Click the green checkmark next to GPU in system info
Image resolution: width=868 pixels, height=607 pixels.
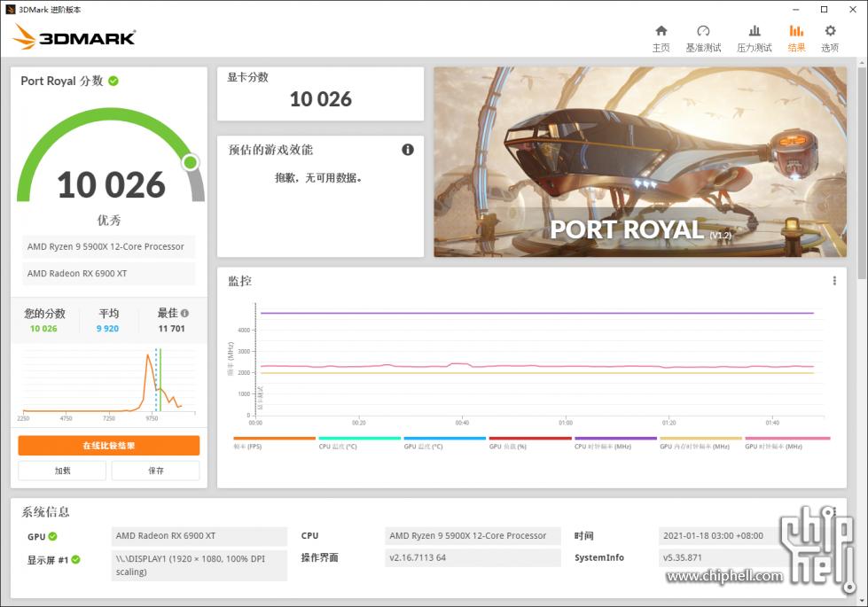pos(53,536)
